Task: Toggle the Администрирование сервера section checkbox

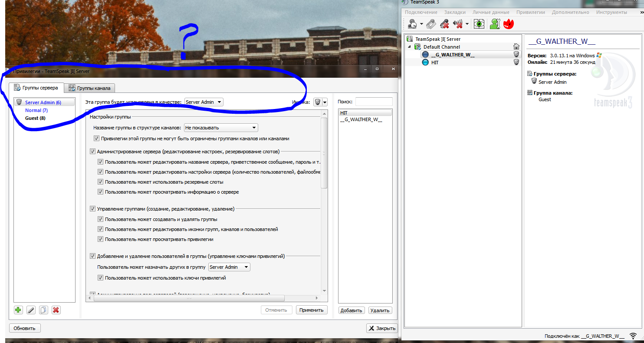Action: 92,152
